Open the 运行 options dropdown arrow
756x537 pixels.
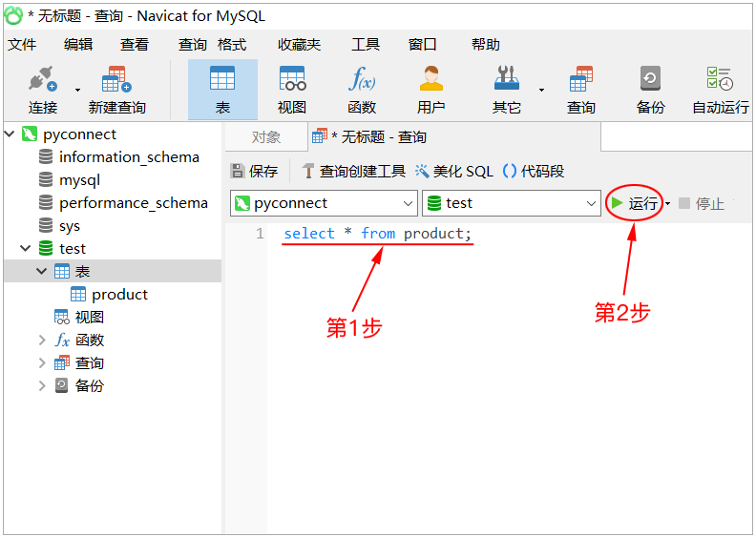[668, 204]
